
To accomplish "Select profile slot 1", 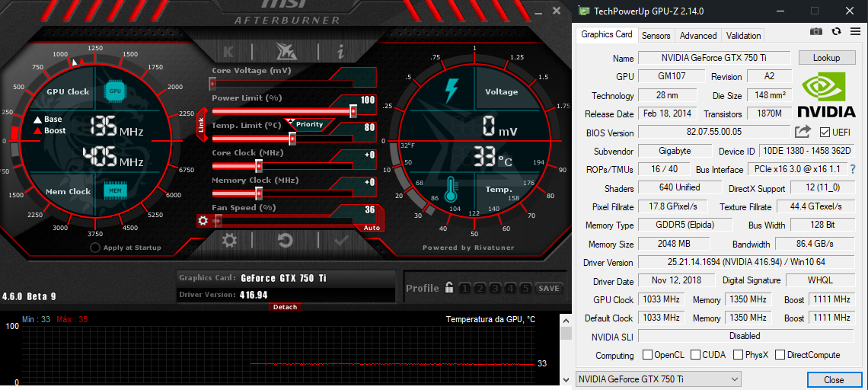I will 465,288.
